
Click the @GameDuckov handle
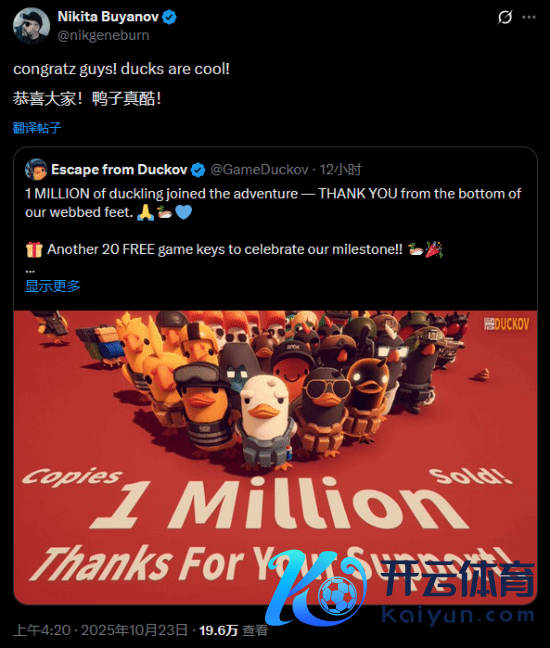point(259,169)
